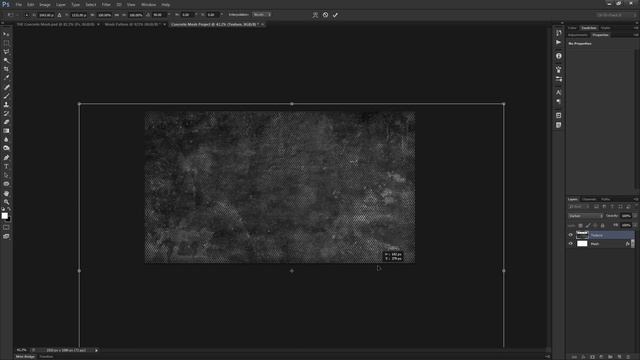Hide the Mesh layer eye icon
Screen dimensions: 640x360
[x=571, y=244]
